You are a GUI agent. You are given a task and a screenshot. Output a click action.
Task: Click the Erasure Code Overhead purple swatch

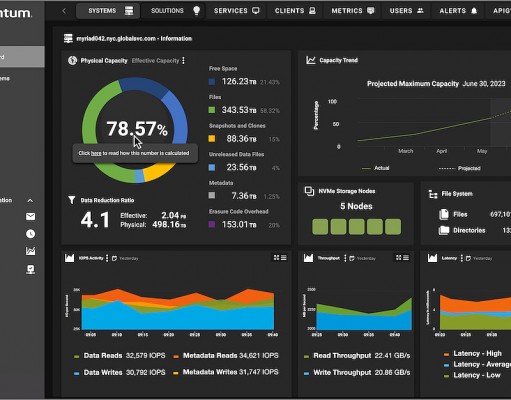212,224
